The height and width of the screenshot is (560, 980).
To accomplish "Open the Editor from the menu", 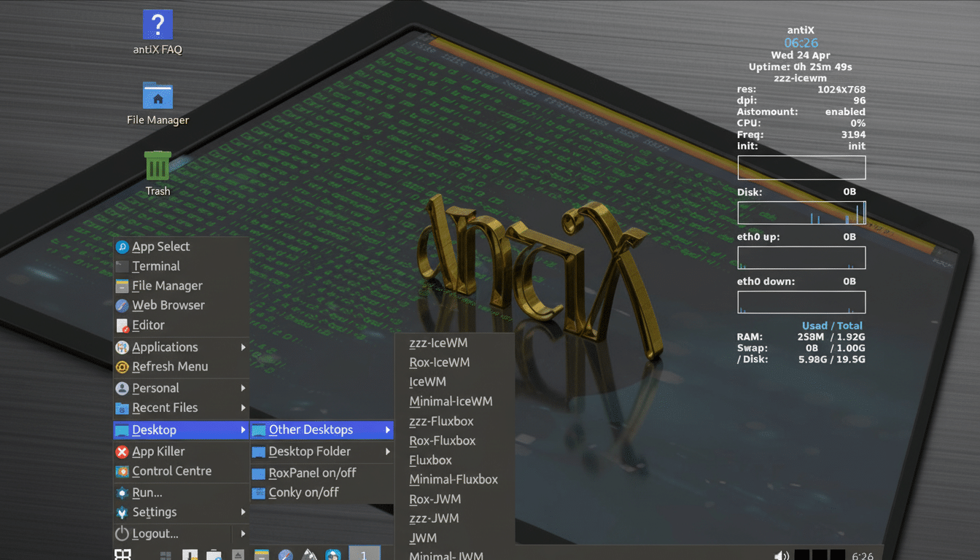I will coord(149,324).
